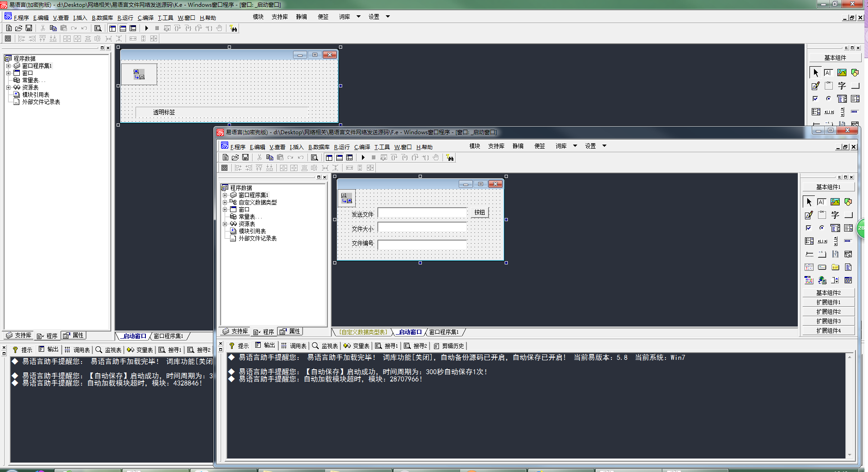Click 基本组件2 button in F.e component box
The width and height of the screenshot is (868, 472).
point(828,293)
